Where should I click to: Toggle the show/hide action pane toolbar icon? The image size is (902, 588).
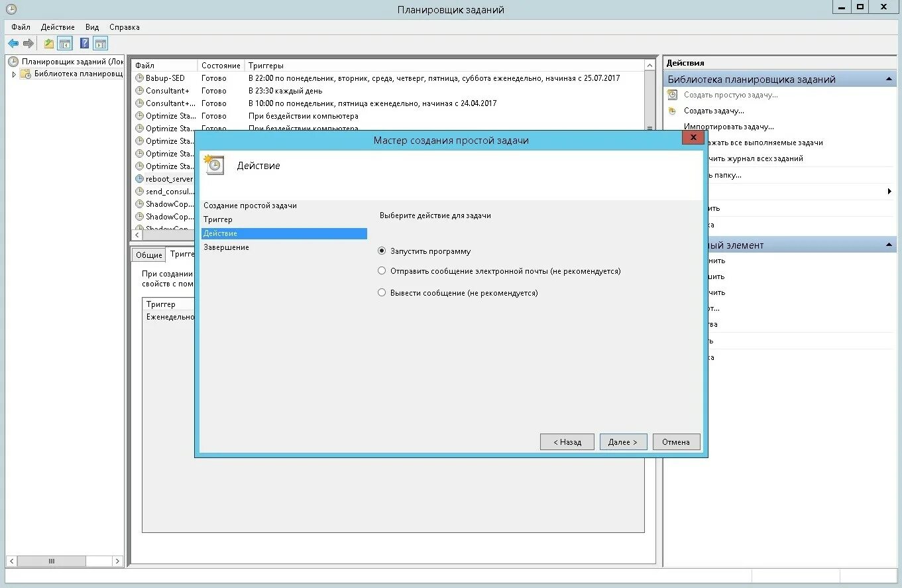(x=101, y=44)
